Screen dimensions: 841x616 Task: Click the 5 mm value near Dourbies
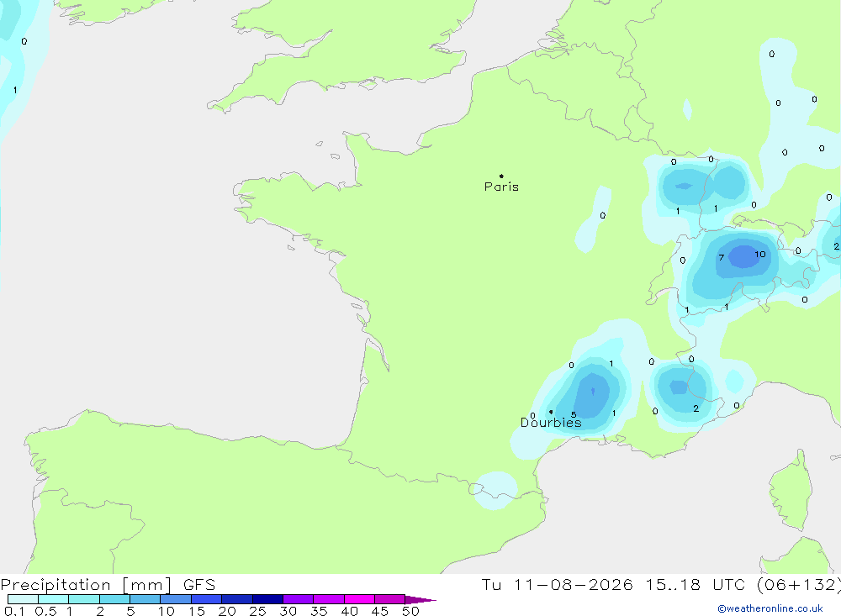[x=574, y=414]
